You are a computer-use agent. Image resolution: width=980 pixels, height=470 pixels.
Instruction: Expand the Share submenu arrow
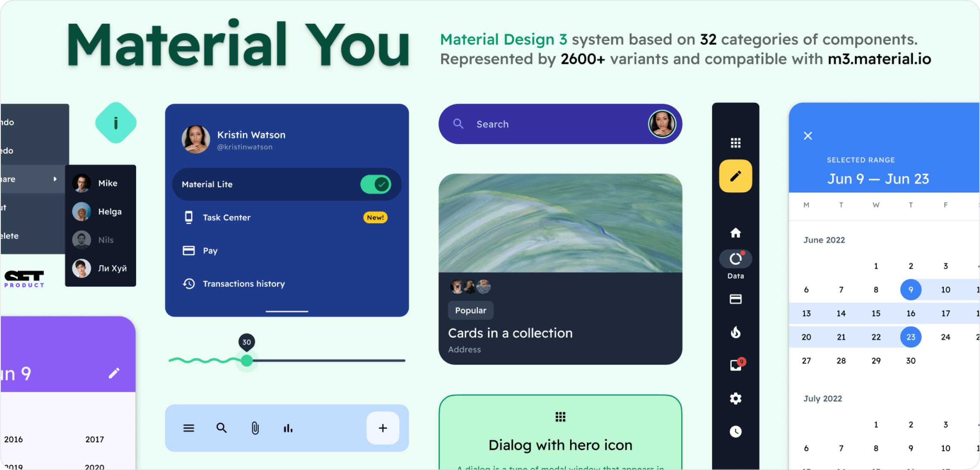(55, 179)
